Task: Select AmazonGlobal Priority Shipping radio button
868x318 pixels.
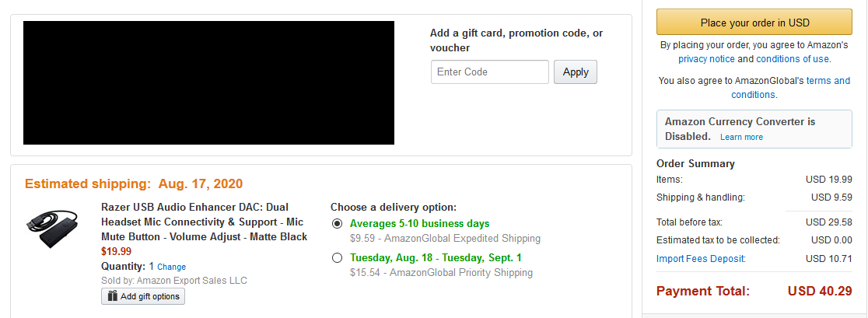Action: click(x=337, y=257)
